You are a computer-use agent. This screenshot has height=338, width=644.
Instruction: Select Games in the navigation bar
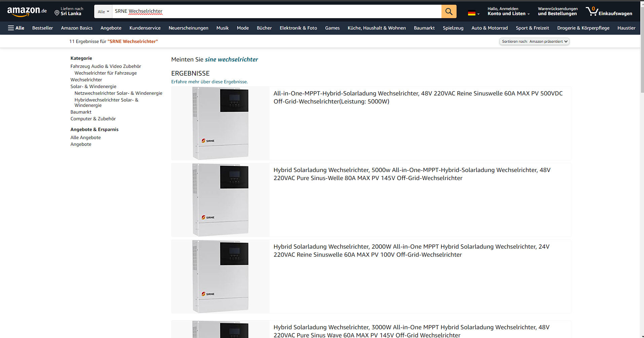332,28
